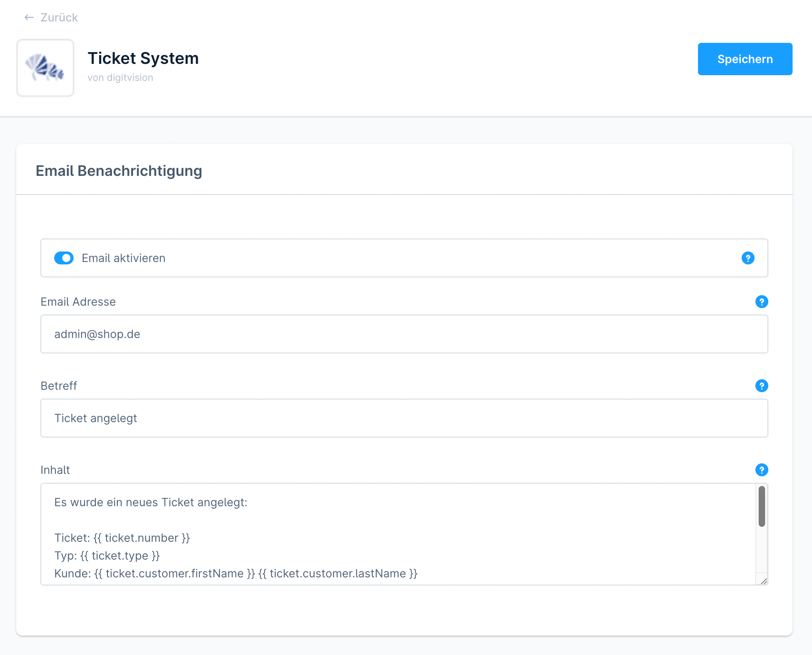
Task: Click the von digitvision subtitle
Action: click(121, 78)
